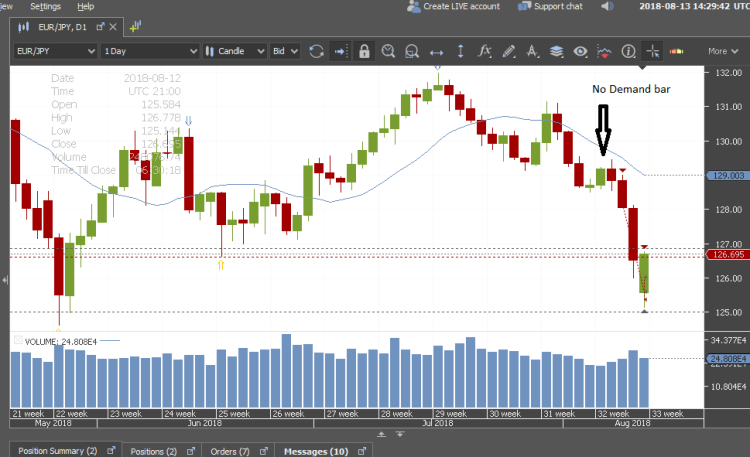Image resolution: width=750 pixels, height=457 pixels.
Task: Open the compass measurement tools icon
Action: click(x=532, y=51)
